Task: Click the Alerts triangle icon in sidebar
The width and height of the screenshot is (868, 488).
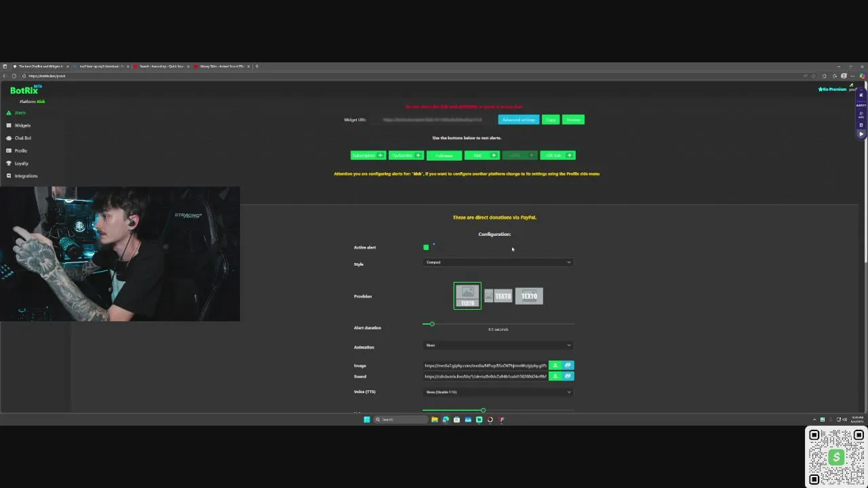Action: click(x=9, y=113)
